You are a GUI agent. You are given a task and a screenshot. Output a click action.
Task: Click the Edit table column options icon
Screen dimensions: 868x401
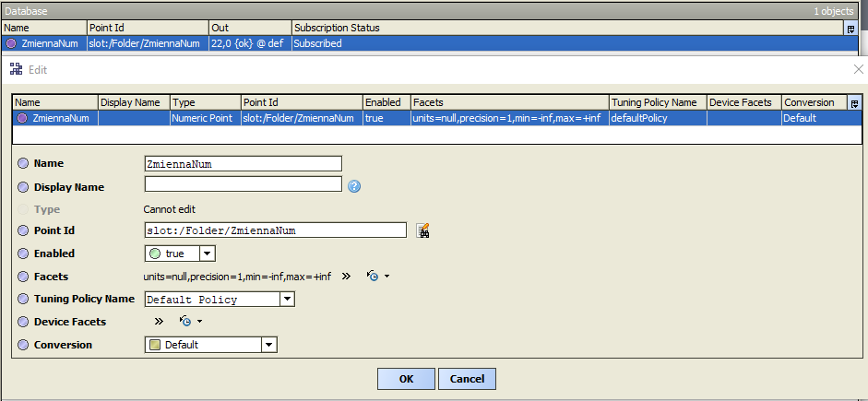(x=854, y=102)
